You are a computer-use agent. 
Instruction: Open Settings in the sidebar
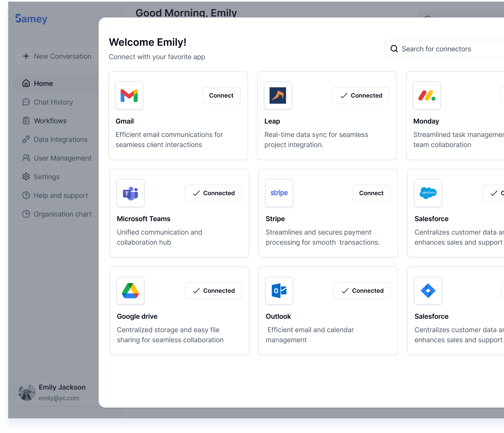point(57,177)
